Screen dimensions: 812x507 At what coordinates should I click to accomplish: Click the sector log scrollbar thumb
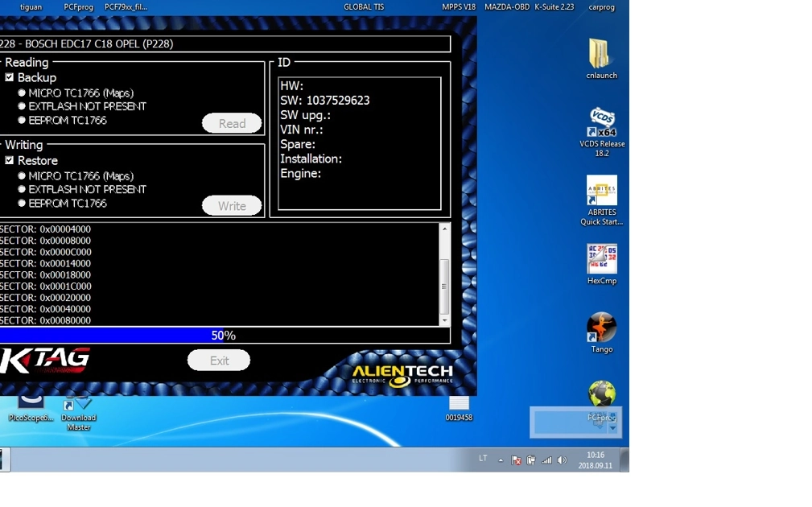[x=444, y=286]
